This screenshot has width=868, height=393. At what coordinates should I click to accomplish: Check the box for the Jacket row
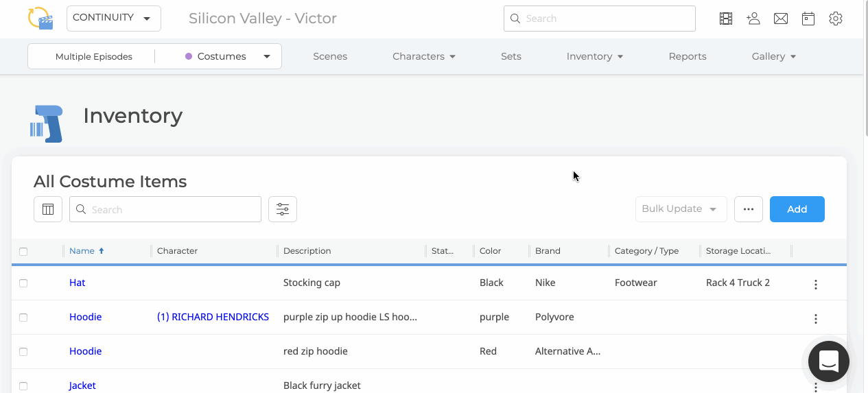[x=23, y=386]
